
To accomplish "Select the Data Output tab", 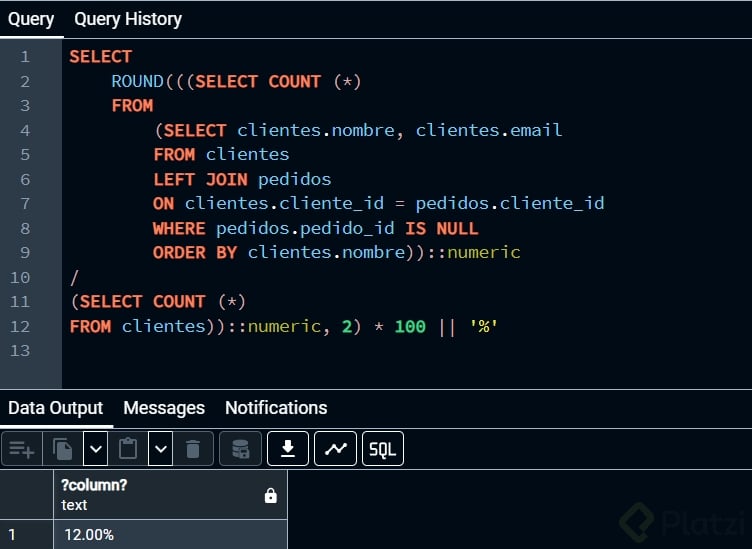I will (x=56, y=408).
